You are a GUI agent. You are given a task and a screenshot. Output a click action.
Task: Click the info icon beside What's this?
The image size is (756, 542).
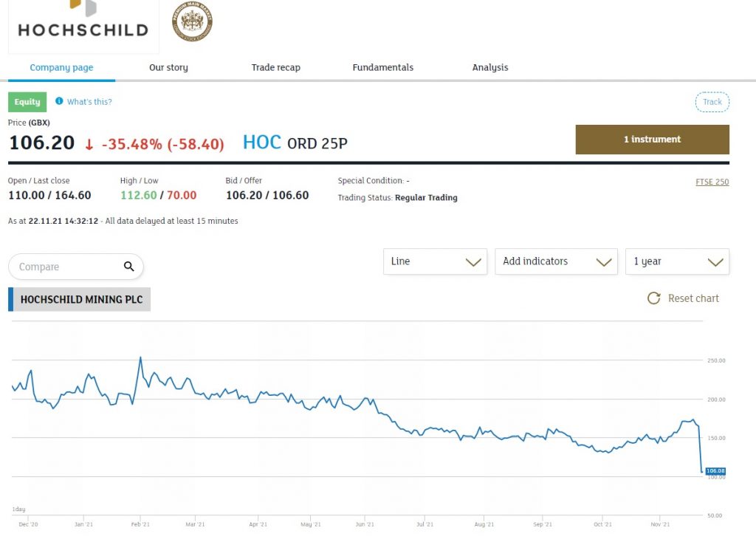pyautogui.click(x=59, y=101)
